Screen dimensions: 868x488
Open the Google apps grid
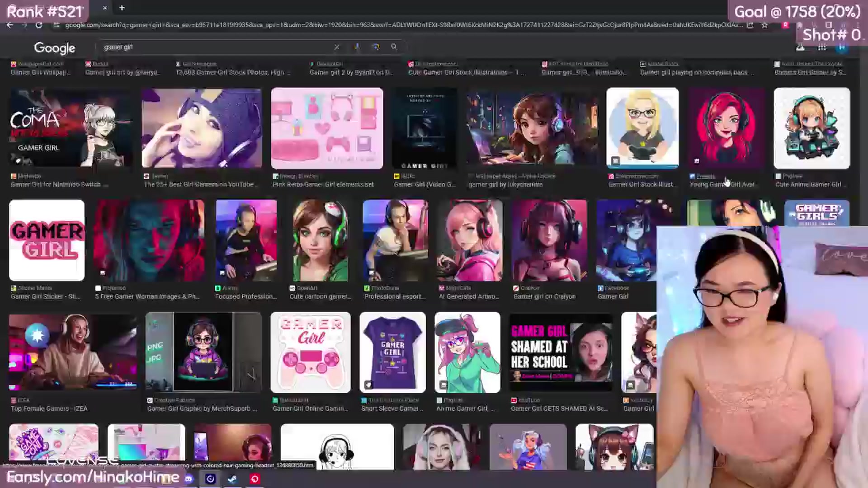point(822,47)
